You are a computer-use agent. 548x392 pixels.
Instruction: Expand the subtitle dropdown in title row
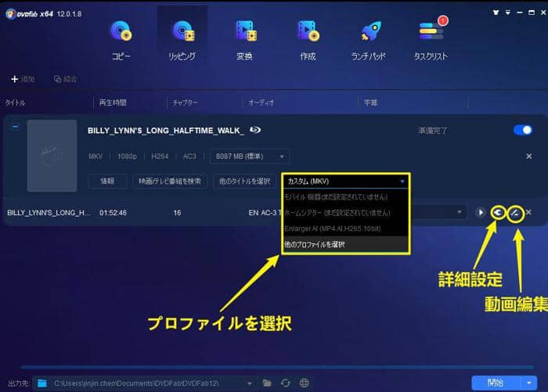click(460, 212)
